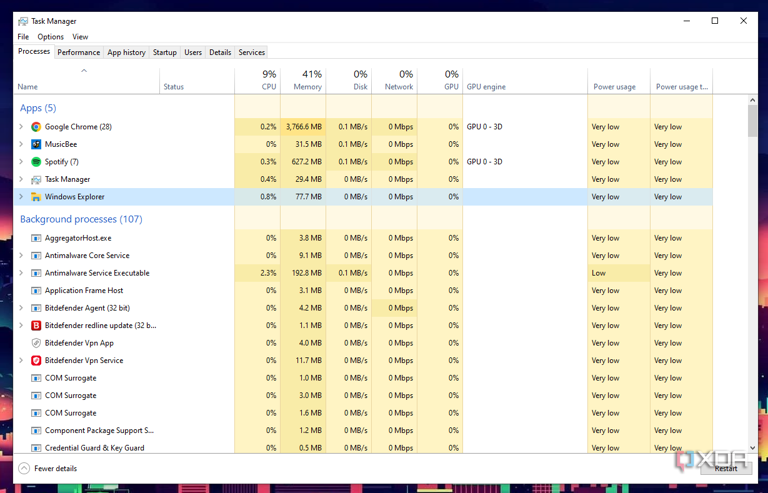Click Chrome's 3,766.6 MB memory value

[304, 127]
